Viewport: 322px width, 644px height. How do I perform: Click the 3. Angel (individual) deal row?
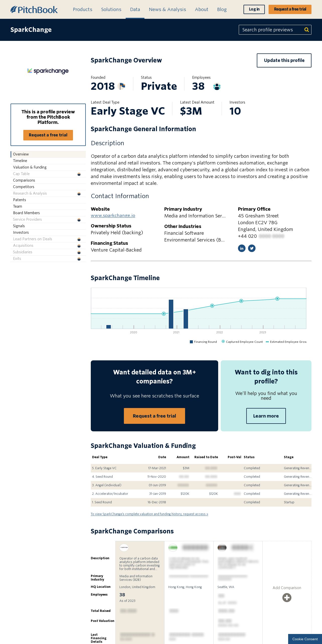201,485
